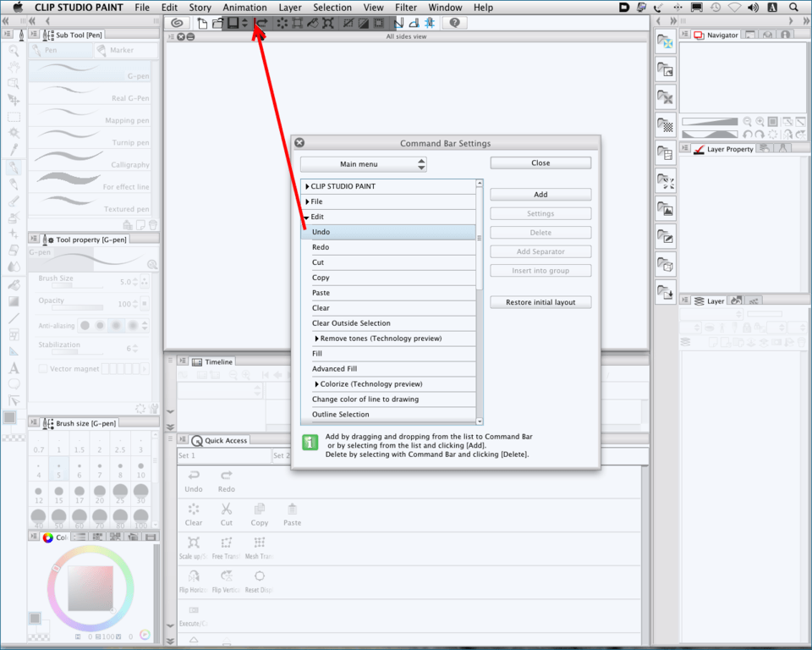Select the strongest anti-aliasing option
Screen dimensions: 812x650
[132, 326]
